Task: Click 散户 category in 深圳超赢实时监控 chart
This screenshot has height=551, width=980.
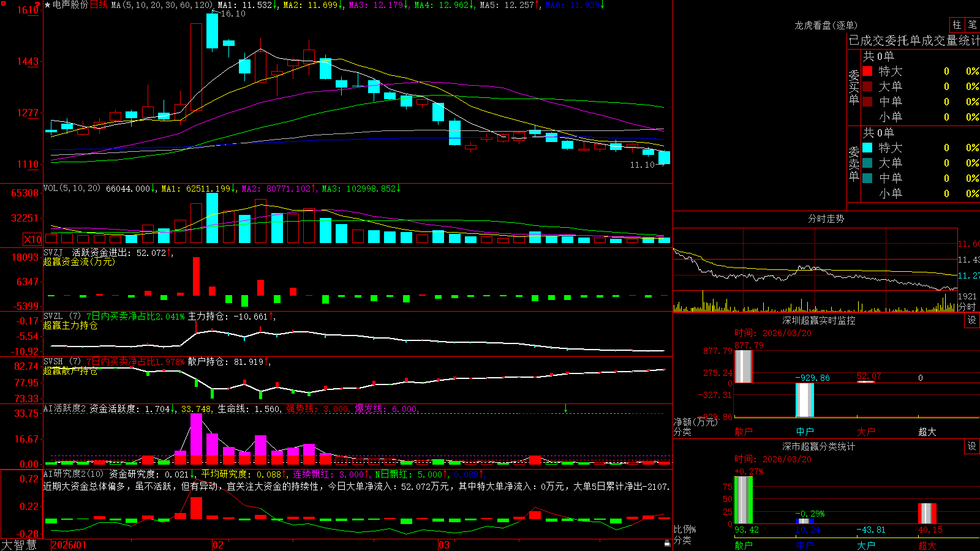Action: (744, 432)
